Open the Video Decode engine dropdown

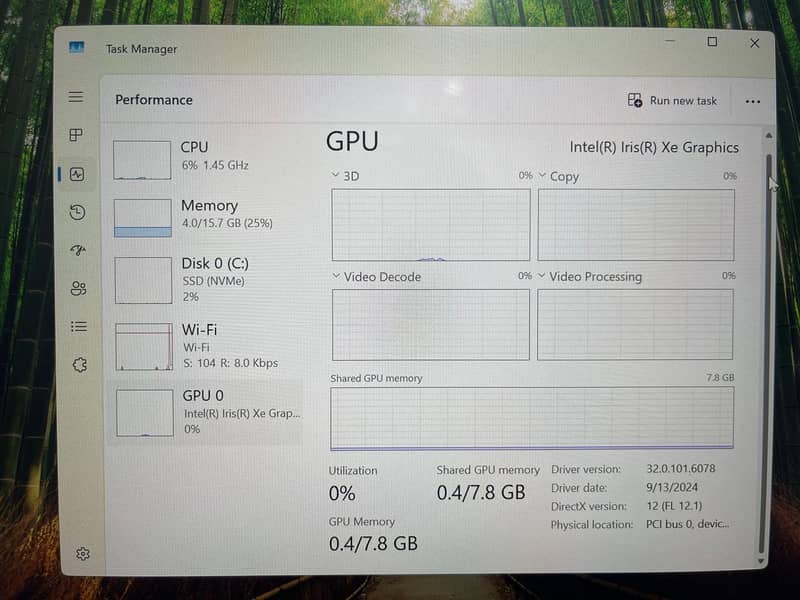[x=336, y=276]
